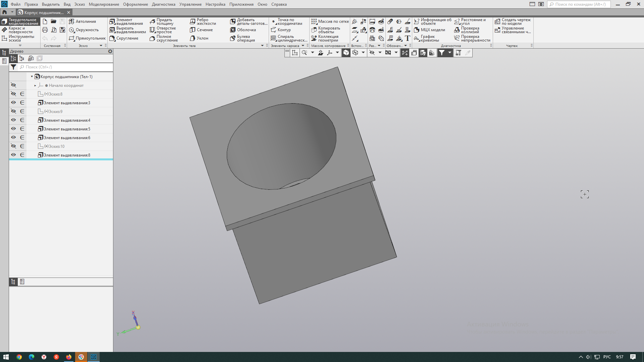Expand the Начало координат tree node
The width and height of the screenshot is (644, 362).
click(x=35, y=85)
